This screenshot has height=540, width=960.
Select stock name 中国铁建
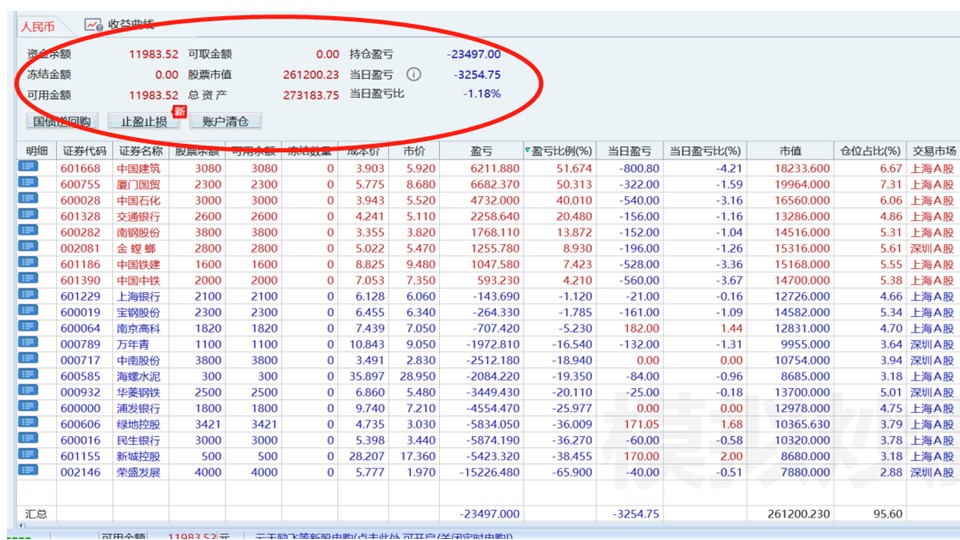(138, 264)
